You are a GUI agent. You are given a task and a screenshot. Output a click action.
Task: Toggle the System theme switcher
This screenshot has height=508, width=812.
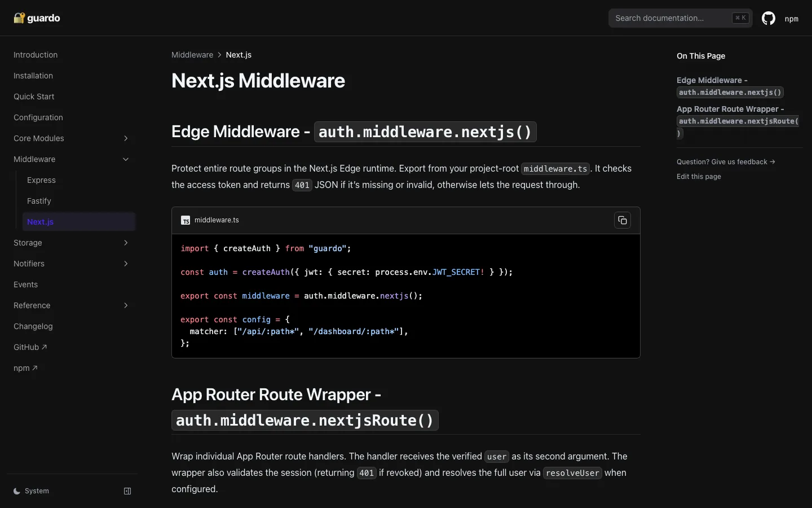[x=32, y=491]
